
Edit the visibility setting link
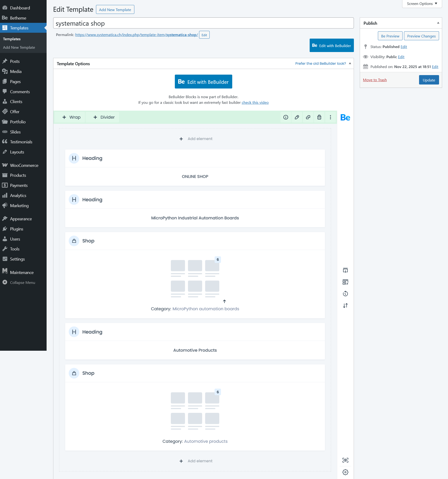[401, 57]
